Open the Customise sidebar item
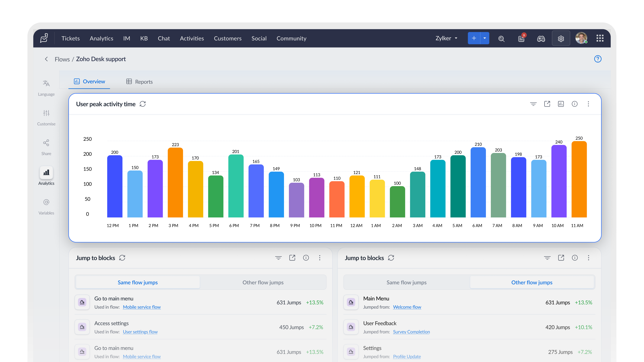644x362 pixels. (46, 118)
